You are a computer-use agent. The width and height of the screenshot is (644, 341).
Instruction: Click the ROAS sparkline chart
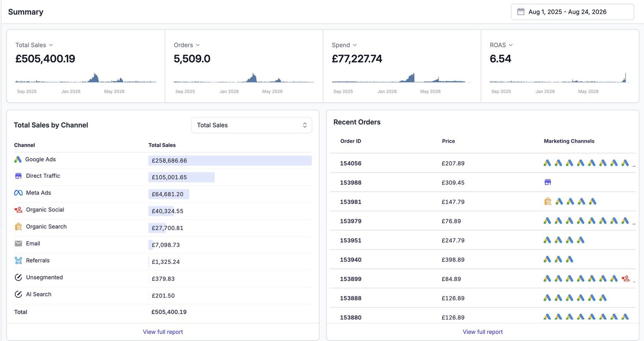pyautogui.click(x=559, y=77)
